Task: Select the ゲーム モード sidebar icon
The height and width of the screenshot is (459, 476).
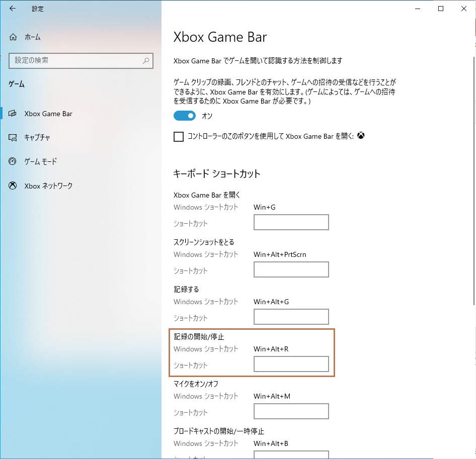Action: [x=13, y=161]
